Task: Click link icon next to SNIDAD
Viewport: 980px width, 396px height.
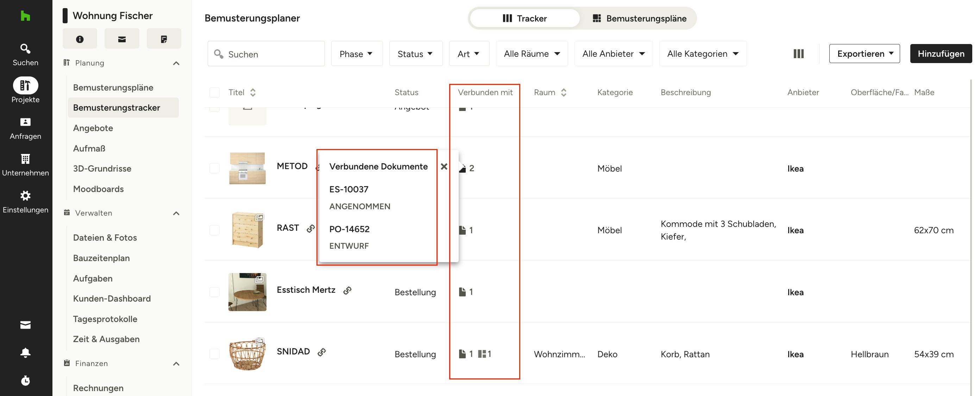Action: tap(322, 352)
